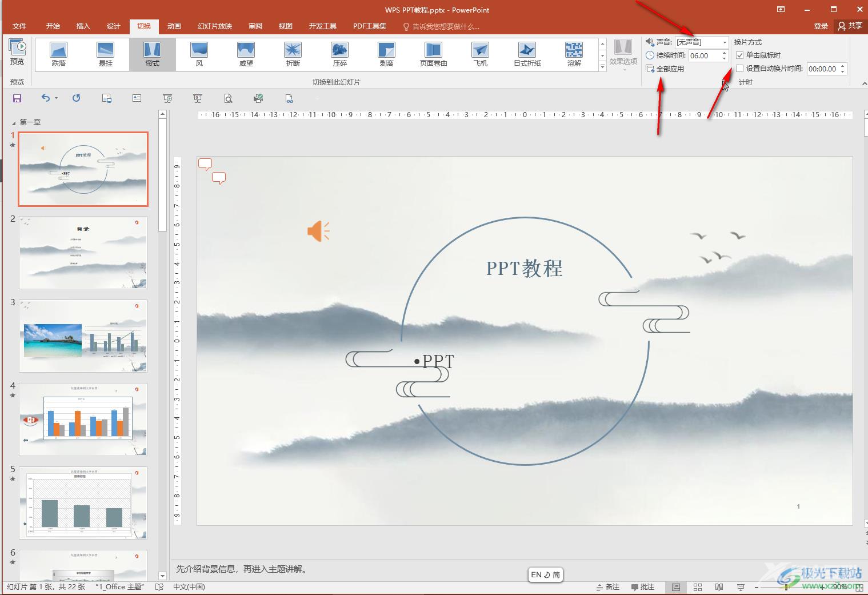Open the 文件 menu
The height and width of the screenshot is (595, 868).
pos(19,26)
